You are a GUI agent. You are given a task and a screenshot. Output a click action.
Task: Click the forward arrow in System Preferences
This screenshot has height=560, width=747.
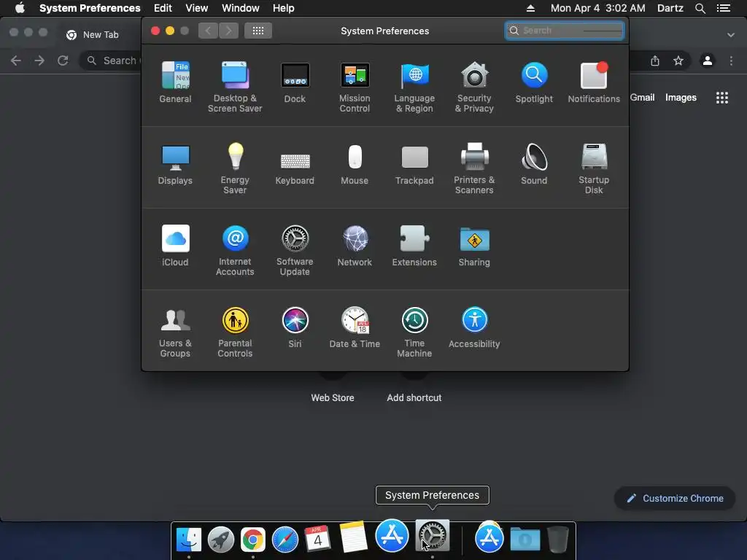click(228, 31)
